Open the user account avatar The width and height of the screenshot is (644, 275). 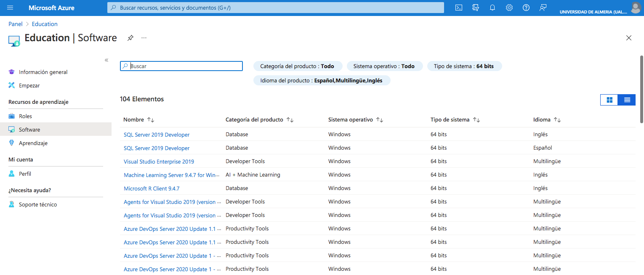[636, 7]
